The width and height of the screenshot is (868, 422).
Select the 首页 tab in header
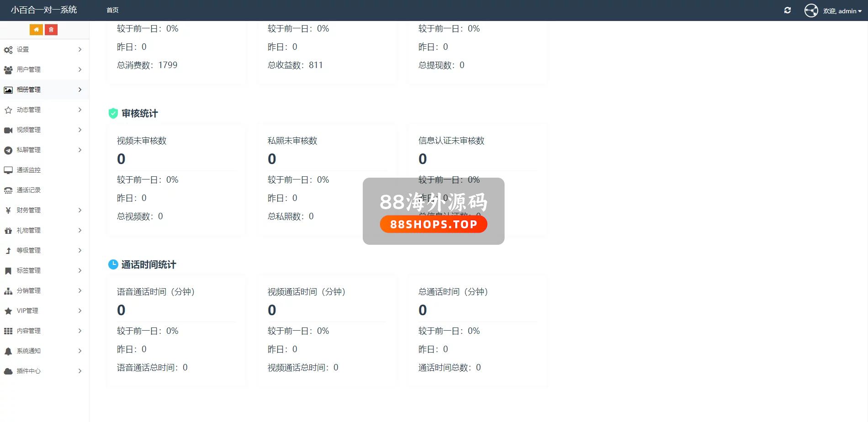click(112, 10)
